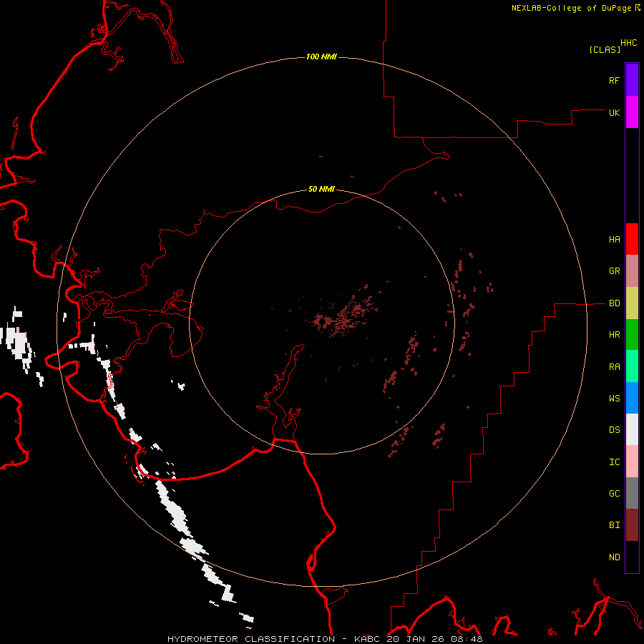Screen dimensions: 644x644
Task: Click the HR green legend swatch
Action: [x=632, y=335]
